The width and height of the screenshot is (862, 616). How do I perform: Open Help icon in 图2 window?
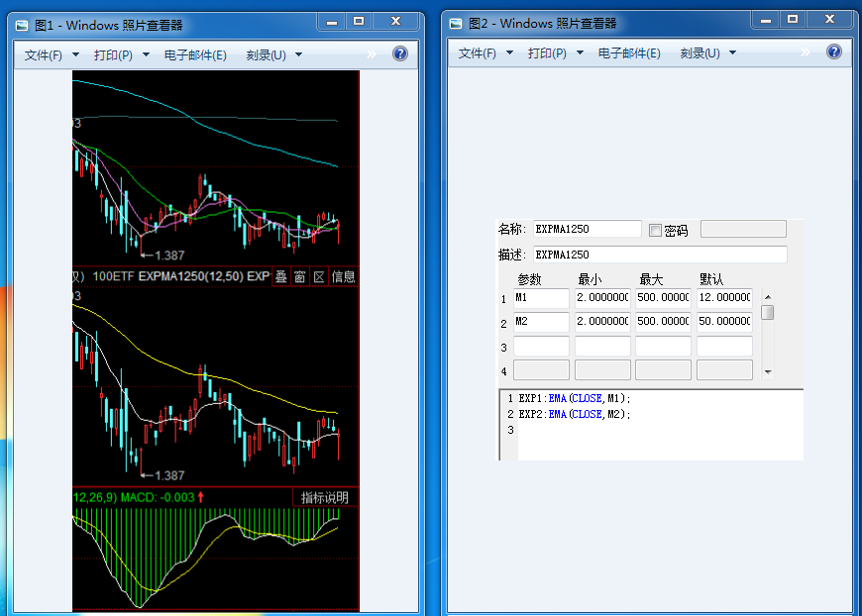point(834,52)
